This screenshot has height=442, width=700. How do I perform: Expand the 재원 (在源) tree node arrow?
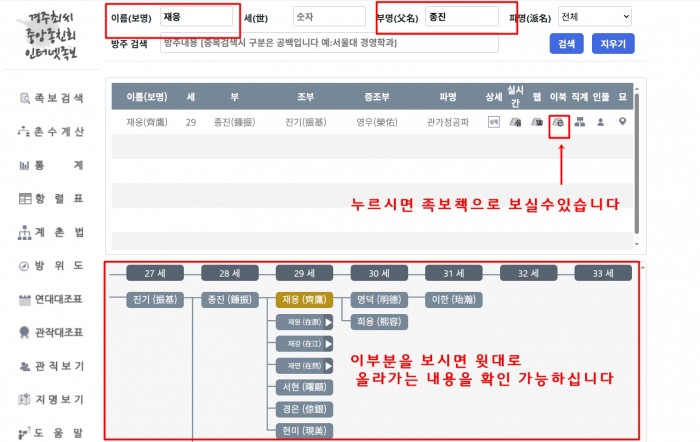pos(327,322)
